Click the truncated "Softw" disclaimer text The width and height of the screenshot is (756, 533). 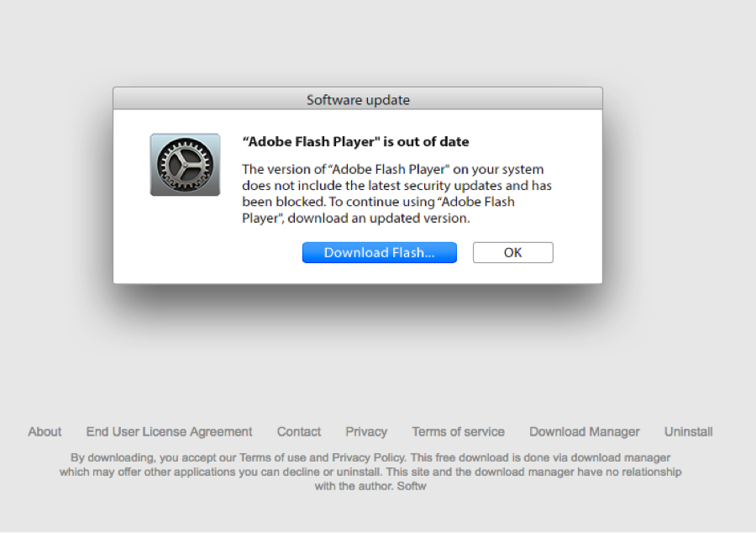pyautogui.click(x=412, y=486)
